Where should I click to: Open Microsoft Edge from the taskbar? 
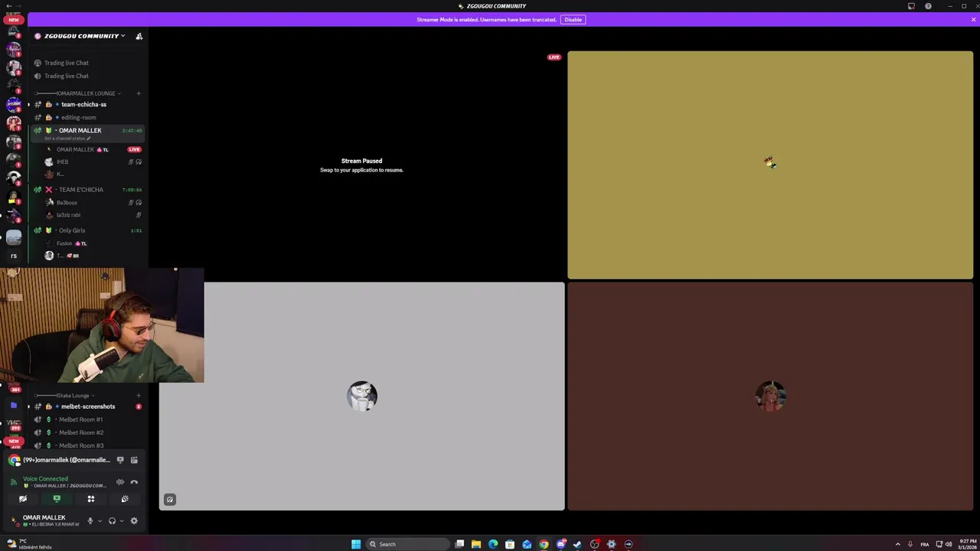[493, 544]
